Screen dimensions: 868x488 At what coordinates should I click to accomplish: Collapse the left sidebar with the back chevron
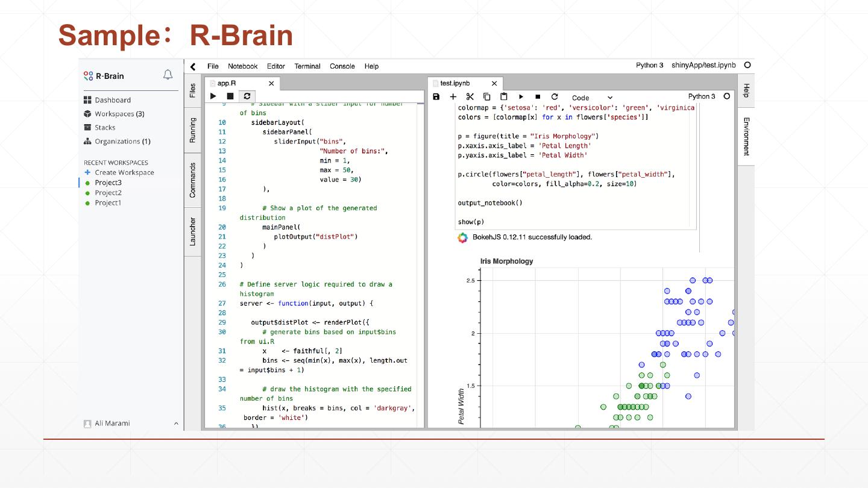coord(193,67)
